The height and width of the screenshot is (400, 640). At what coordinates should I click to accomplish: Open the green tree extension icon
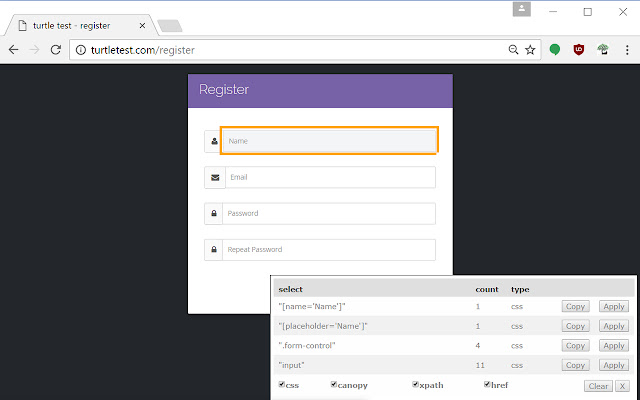coord(603,50)
